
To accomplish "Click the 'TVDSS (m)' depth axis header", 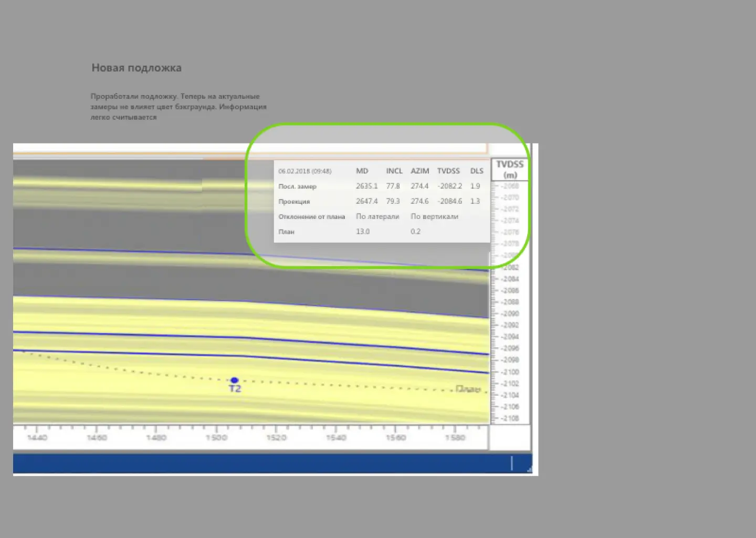I will pos(510,170).
